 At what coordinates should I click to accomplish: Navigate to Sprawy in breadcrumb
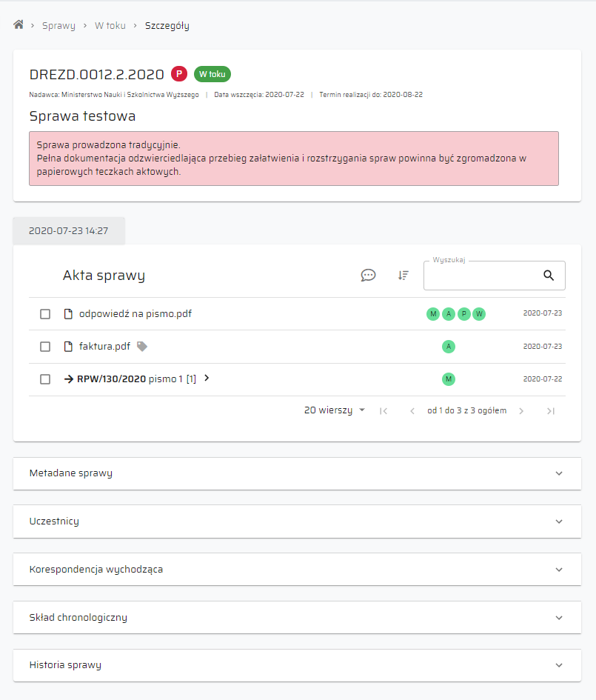[58, 25]
